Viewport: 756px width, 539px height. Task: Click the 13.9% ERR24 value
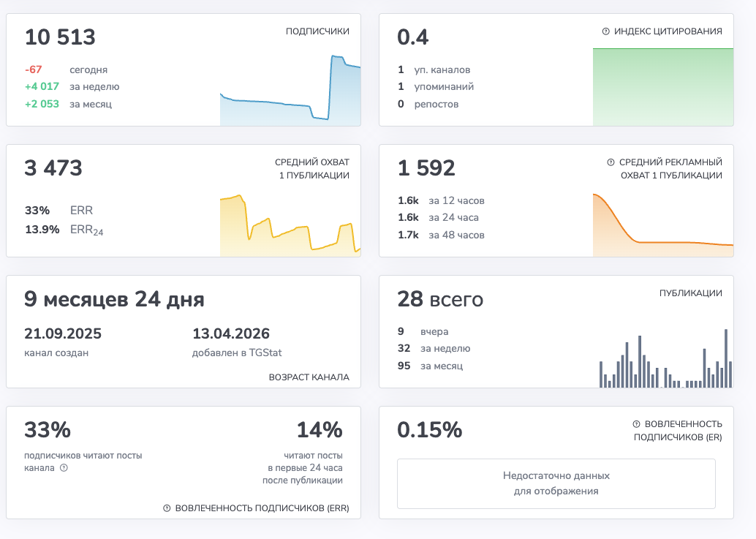pos(42,229)
